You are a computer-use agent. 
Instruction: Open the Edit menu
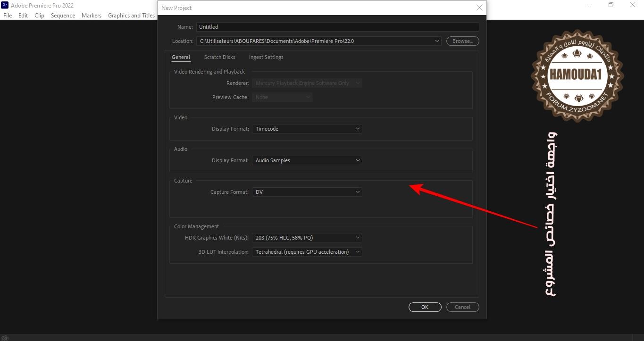[23, 15]
